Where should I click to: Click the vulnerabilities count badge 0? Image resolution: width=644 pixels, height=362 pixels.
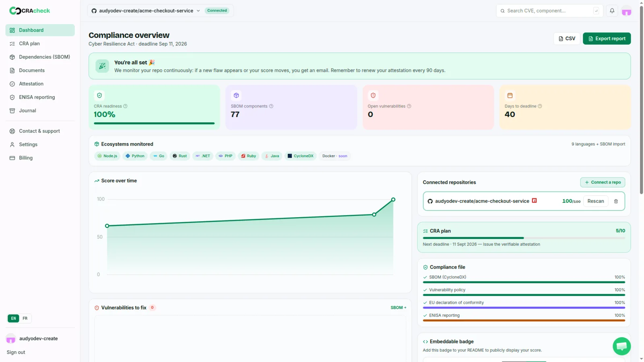pyautogui.click(x=152, y=308)
